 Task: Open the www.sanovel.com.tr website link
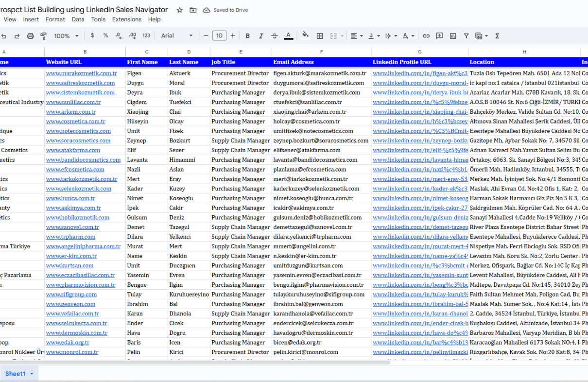click(72, 227)
